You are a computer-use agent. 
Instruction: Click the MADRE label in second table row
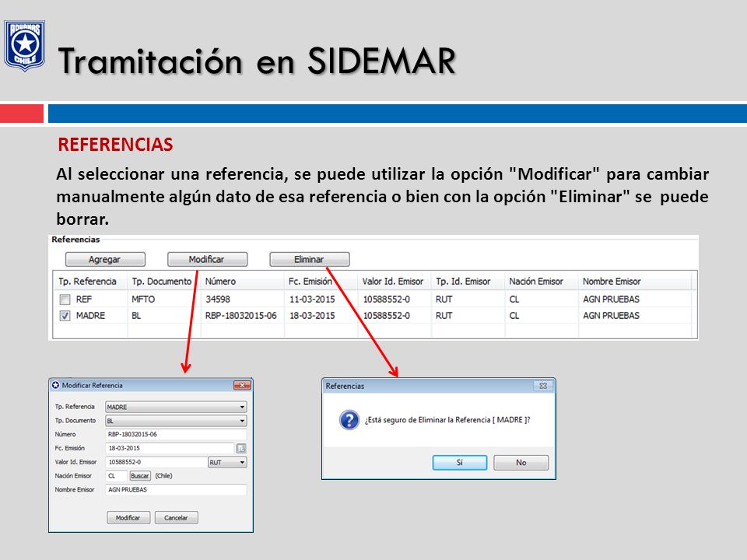pos(90,316)
